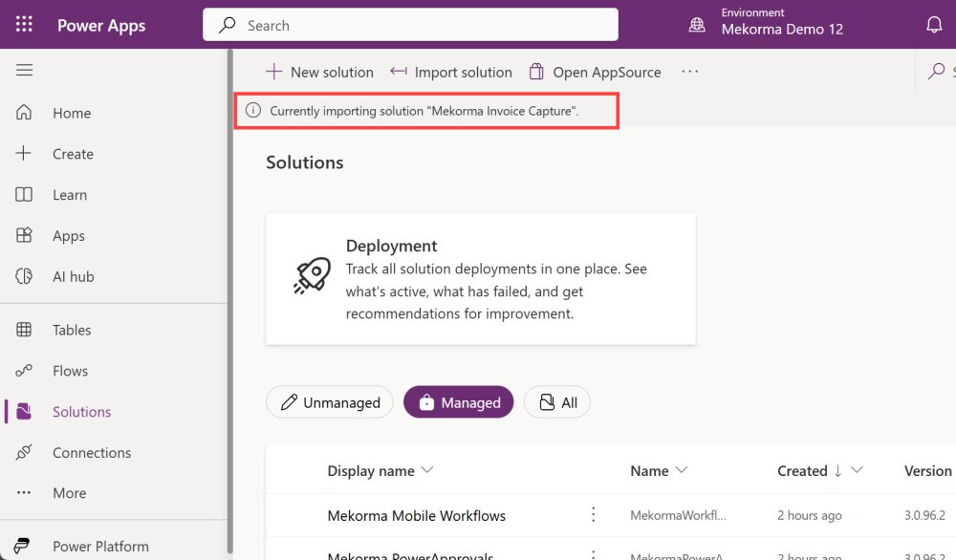Click the notifications bell icon

(x=934, y=25)
